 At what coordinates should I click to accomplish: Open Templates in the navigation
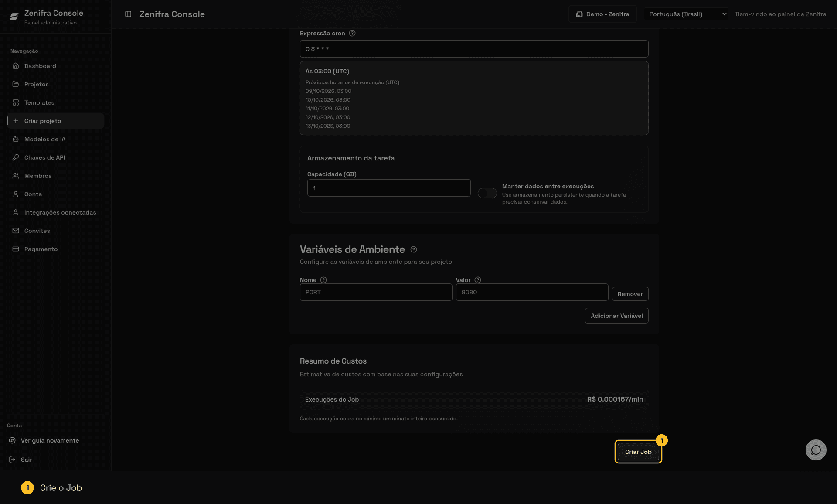click(56, 102)
